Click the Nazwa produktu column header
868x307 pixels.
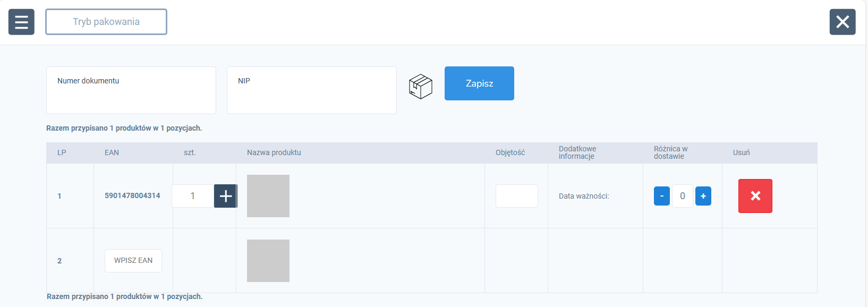click(274, 152)
